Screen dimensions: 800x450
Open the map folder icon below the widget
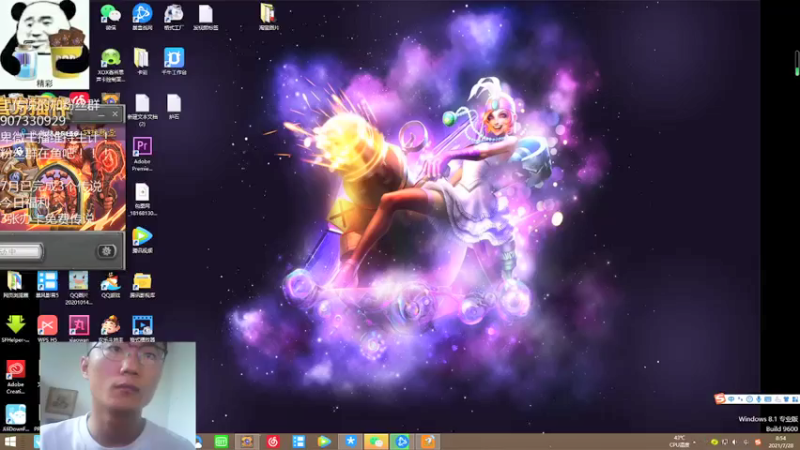pyautogui.click(x=15, y=285)
